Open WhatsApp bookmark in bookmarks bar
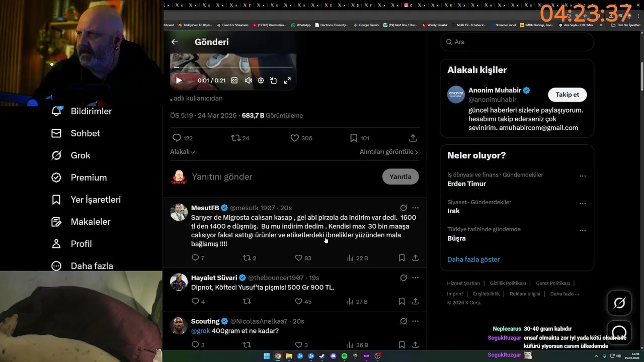 [301, 25]
